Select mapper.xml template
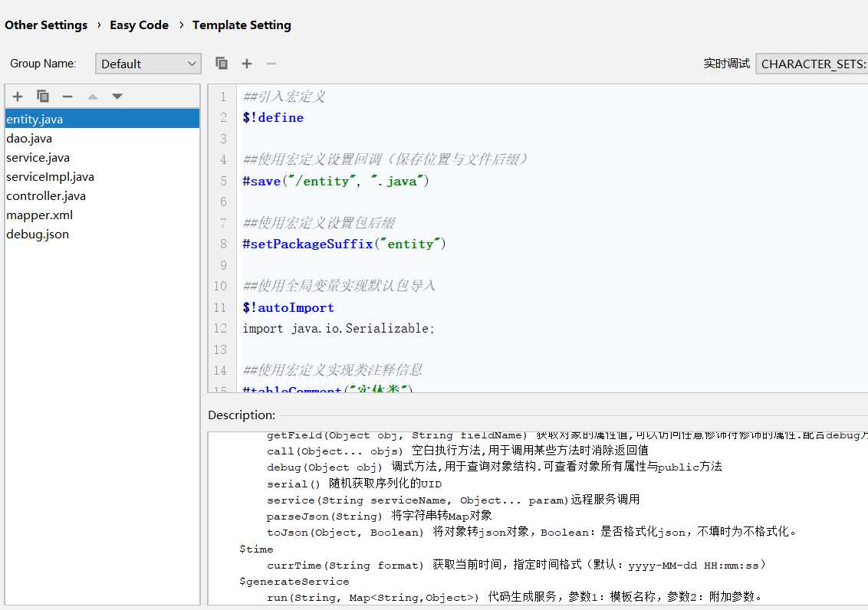The width and height of the screenshot is (868, 610). [x=103, y=215]
